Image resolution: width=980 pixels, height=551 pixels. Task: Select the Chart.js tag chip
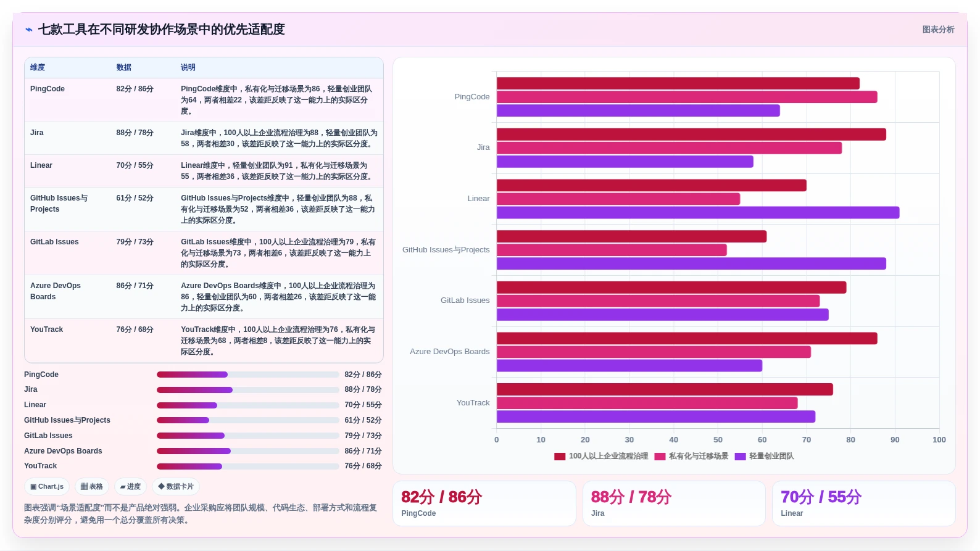coord(47,487)
